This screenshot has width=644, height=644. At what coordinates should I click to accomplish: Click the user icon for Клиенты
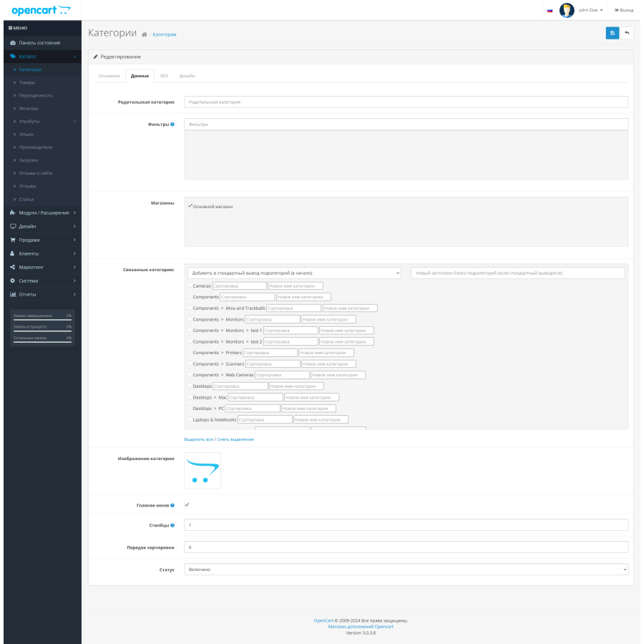[12, 253]
